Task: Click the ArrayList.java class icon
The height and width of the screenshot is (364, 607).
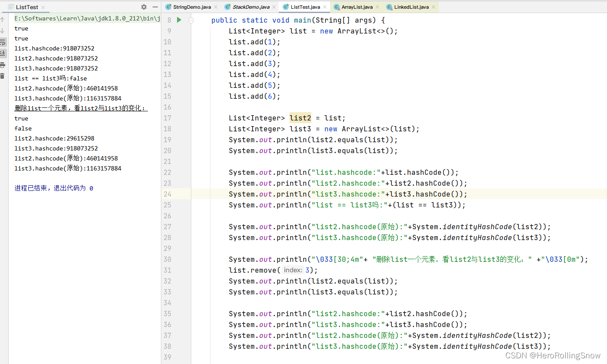Action: pos(337,7)
